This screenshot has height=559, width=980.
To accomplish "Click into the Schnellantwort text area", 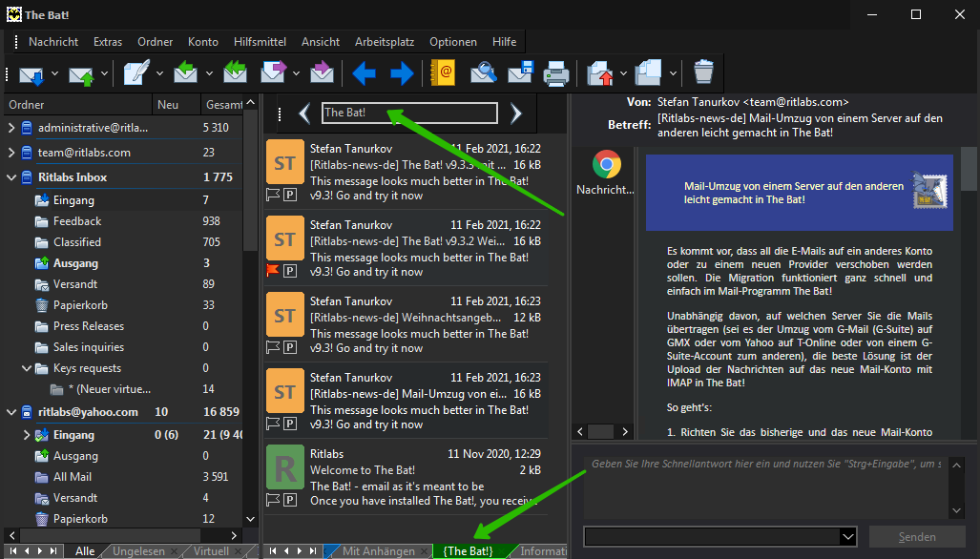I will coord(766,487).
